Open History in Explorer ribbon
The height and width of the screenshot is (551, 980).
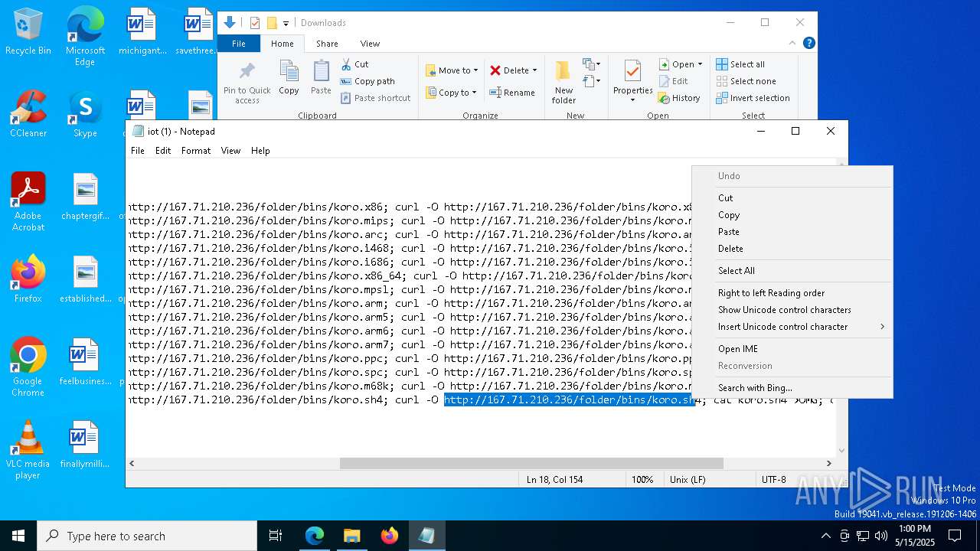[x=679, y=98]
